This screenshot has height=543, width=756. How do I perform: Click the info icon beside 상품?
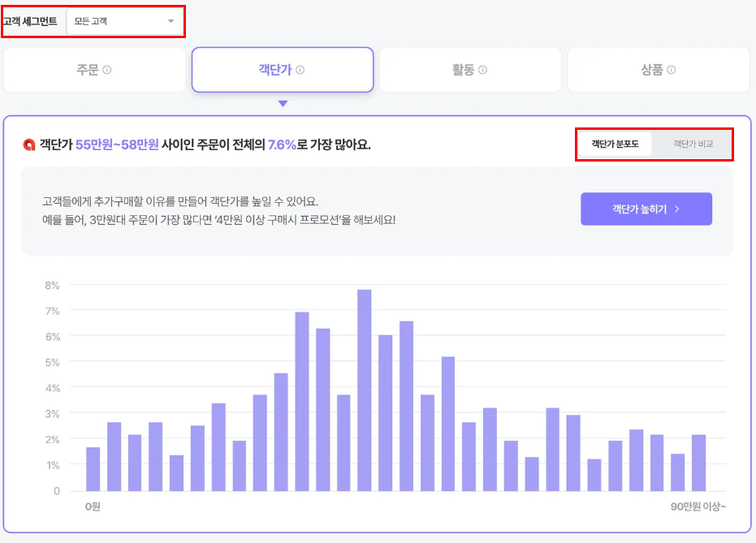(671, 70)
